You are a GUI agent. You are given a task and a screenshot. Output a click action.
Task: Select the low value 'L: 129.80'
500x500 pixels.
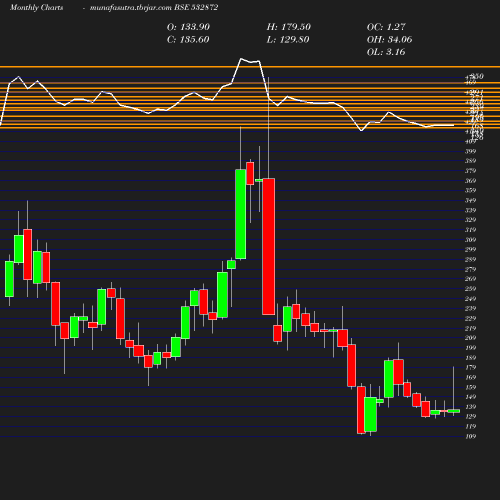tap(288, 40)
